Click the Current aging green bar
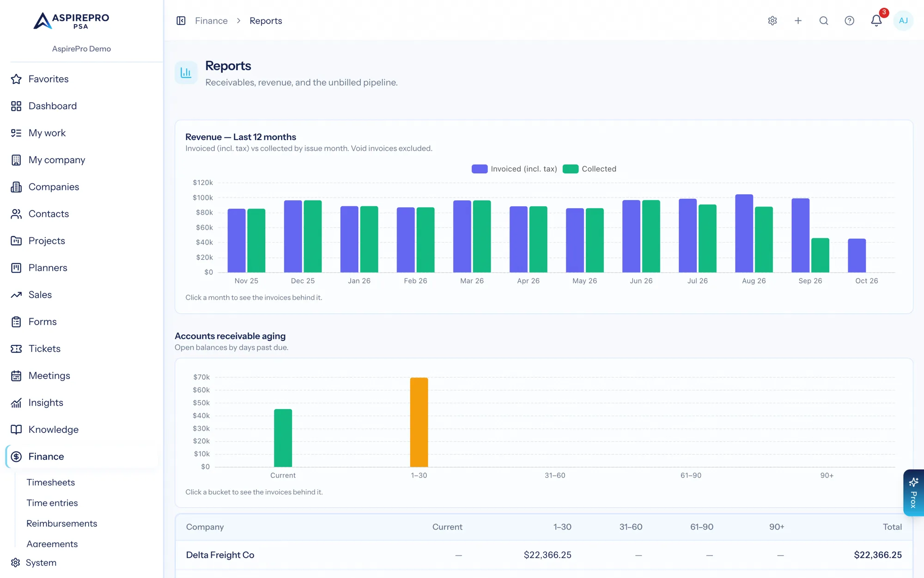The image size is (924, 578). point(283,438)
